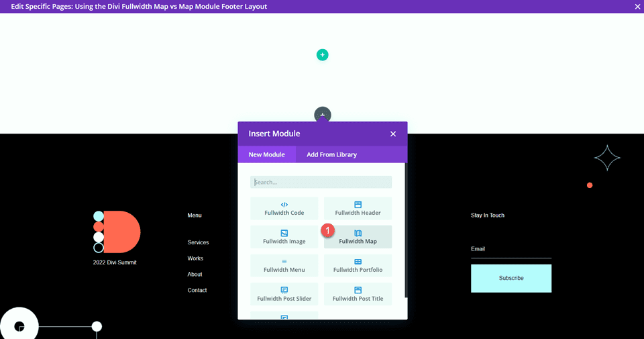Choose the Fullwidth Map module

(x=358, y=237)
